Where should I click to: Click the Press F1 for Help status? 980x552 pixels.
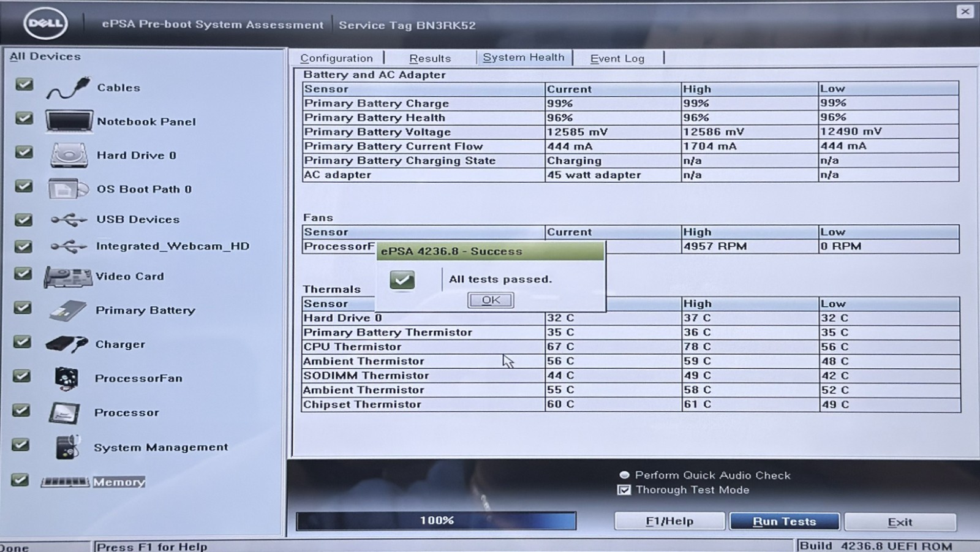point(152,546)
